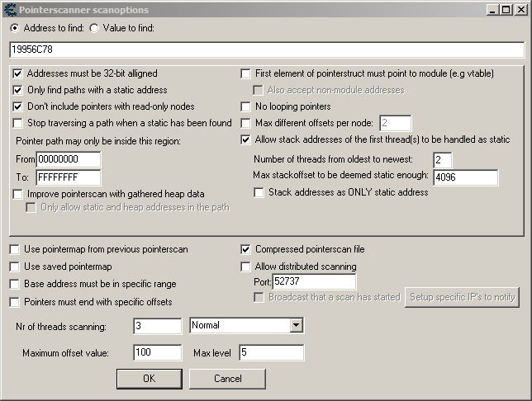
Task: Select the 'Value to find' radio button
Action: [93, 28]
